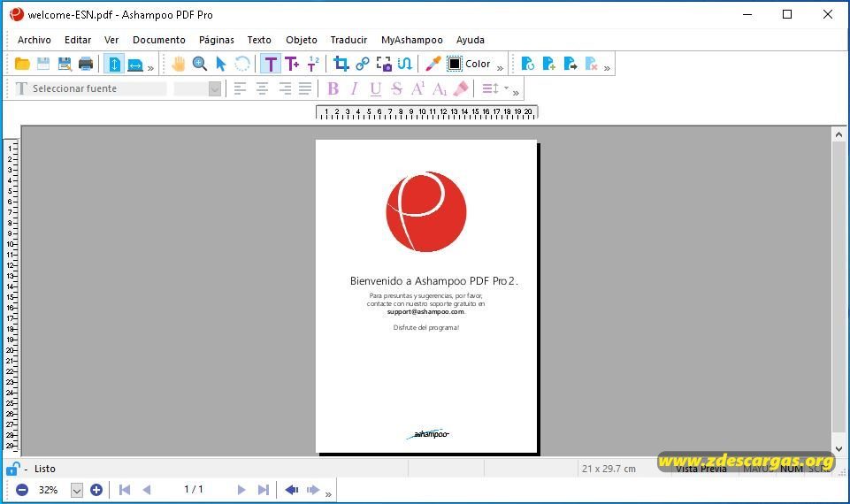Click the save-as disk with pencil icon
The width and height of the screenshot is (850, 504).
[x=65, y=64]
